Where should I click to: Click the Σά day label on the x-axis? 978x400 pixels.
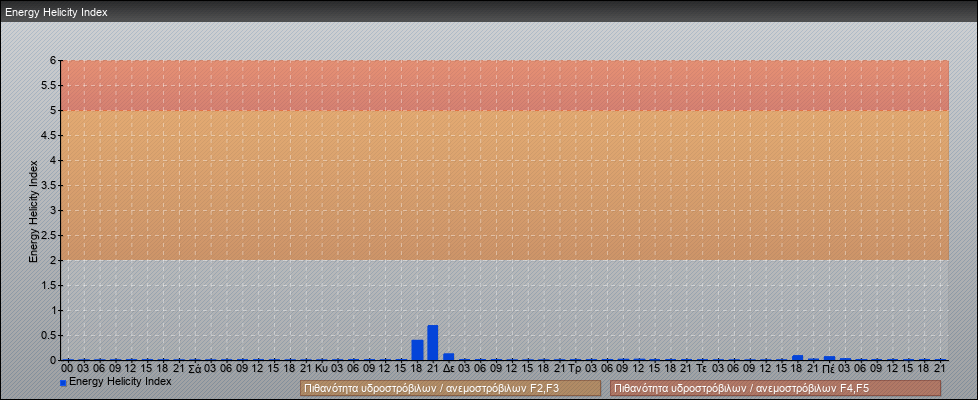coord(195,368)
